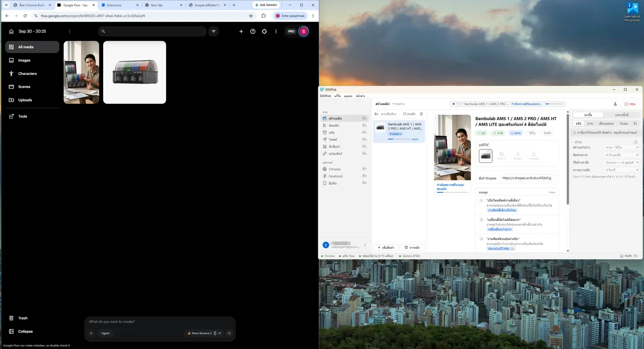The height and width of the screenshot is (349, 644).
Task: Open the มุมมอง menu in DiDiPick
Action: [348, 96]
